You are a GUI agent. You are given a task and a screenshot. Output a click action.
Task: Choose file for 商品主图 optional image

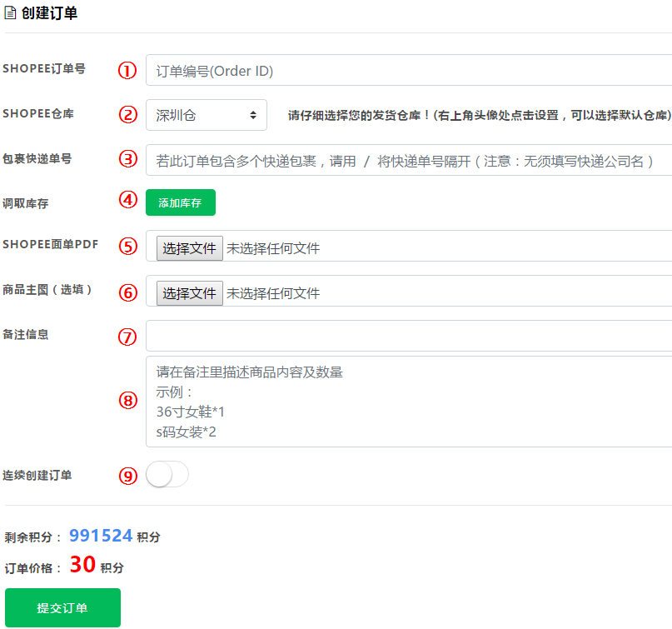pos(189,293)
